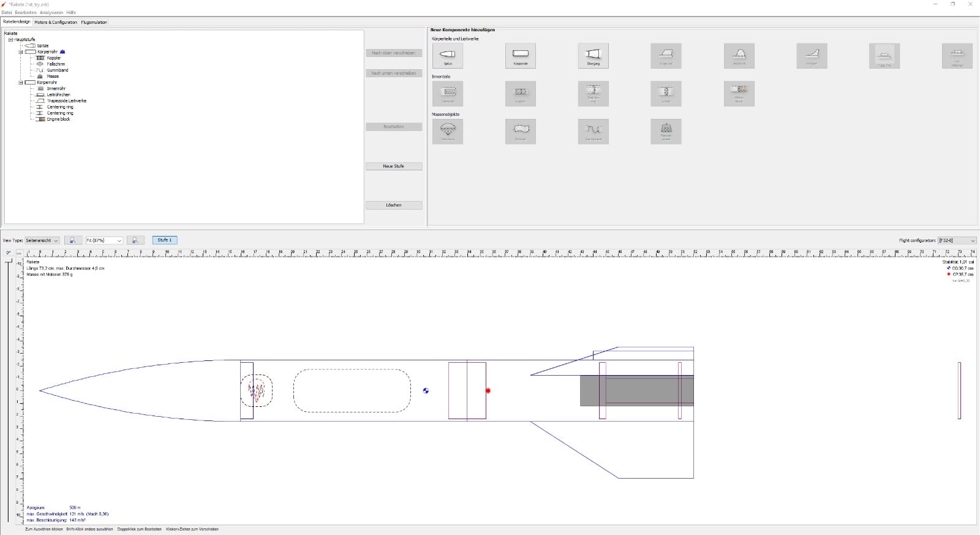Click the zoom out magnifier button
The width and height of the screenshot is (980, 535).
pyautogui.click(x=72, y=240)
